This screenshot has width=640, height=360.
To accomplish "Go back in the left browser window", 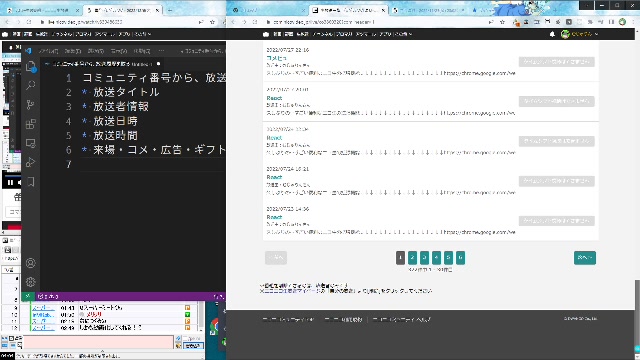I will pyautogui.click(x=7, y=22).
